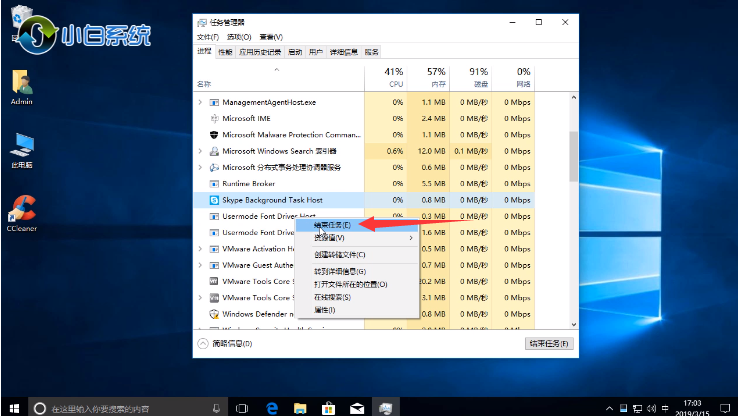Screen dimensions: 738x416
Task: Switch to the 性能 tab
Action: tap(226, 51)
